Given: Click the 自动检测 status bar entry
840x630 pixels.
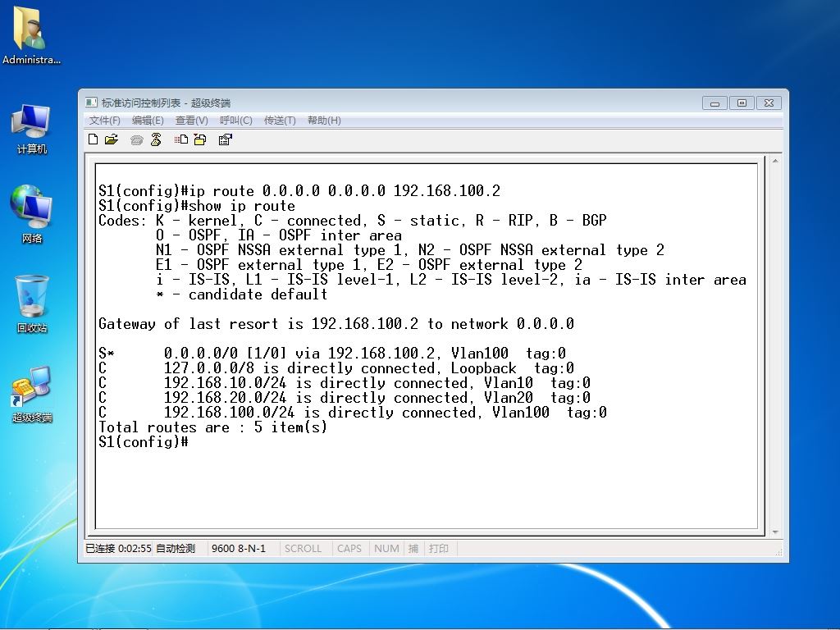Looking at the screenshot, I should (176, 549).
